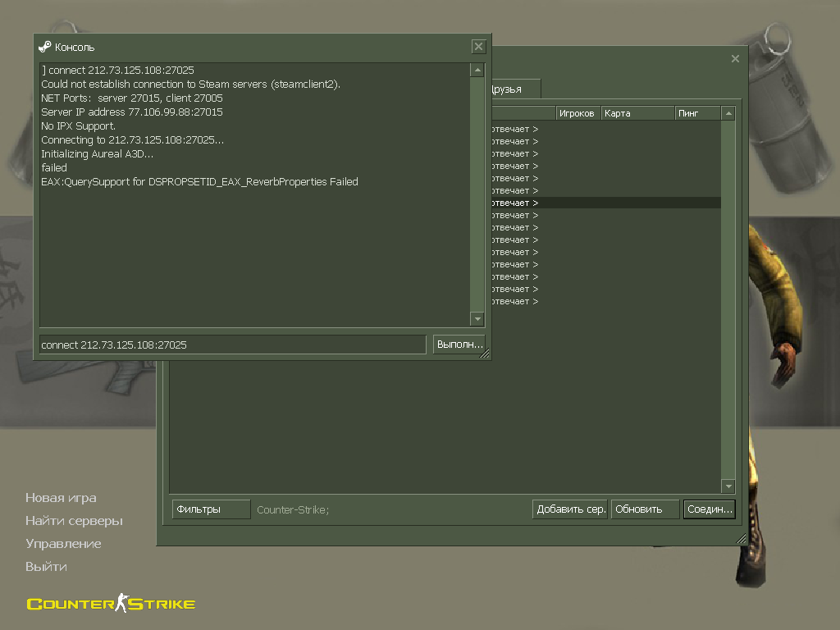Screen dimensions: 840x630
Task: Click the server list scroll down arrow
Action: (728, 486)
